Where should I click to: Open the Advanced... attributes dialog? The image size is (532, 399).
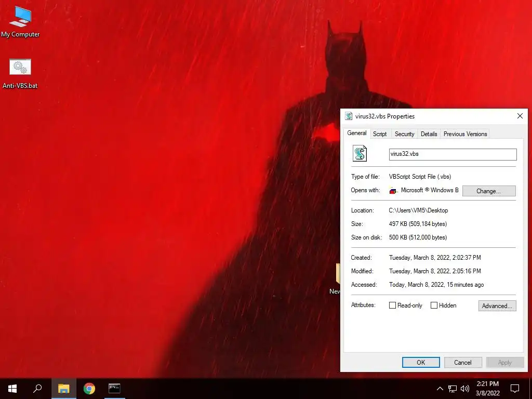coord(497,305)
